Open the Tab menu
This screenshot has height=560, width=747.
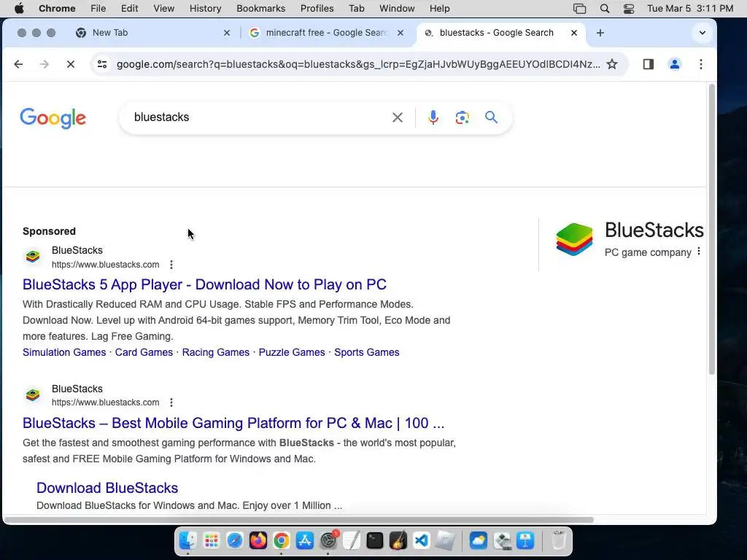pyautogui.click(x=356, y=9)
